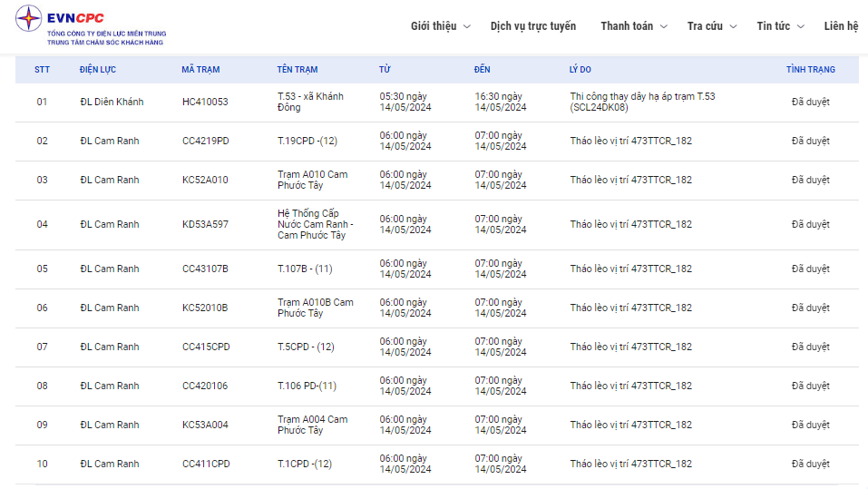This screenshot has width=868, height=489.
Task: Expand the Giới thiệu menu chevron
Action: 467,26
